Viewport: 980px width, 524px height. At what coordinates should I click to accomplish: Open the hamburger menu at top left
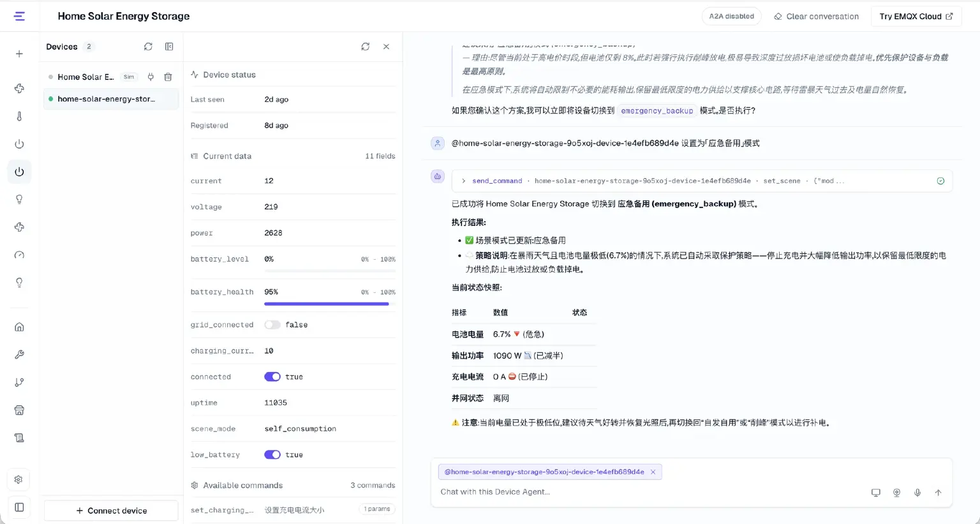(20, 16)
